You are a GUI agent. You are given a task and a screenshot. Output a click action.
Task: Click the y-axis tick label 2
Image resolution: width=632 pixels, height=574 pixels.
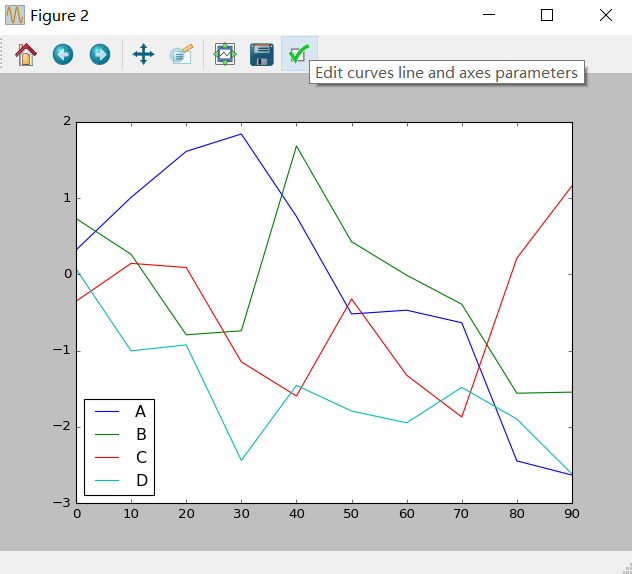click(67, 121)
